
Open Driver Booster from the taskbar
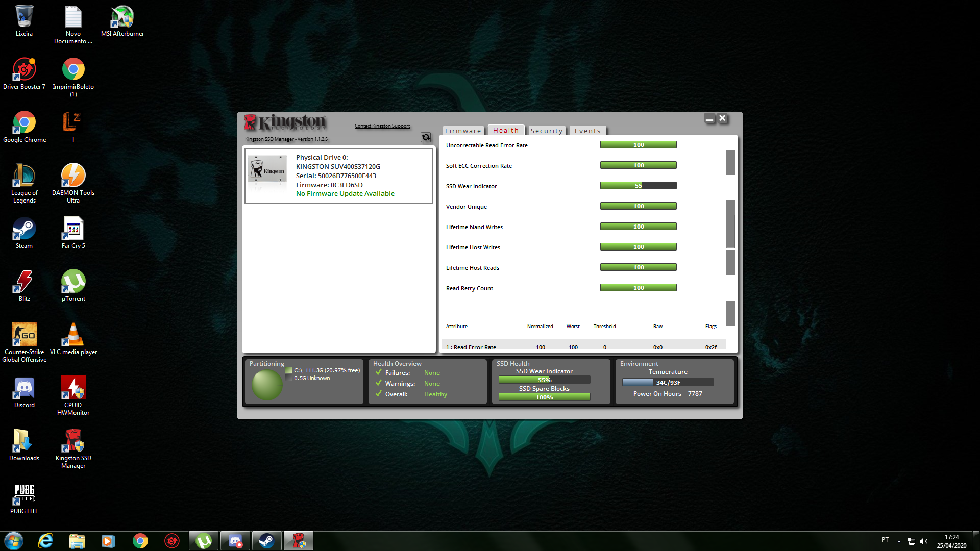[172, 541]
